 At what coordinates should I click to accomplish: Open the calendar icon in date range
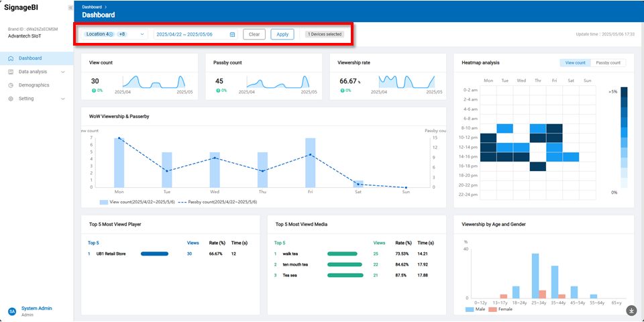click(232, 34)
